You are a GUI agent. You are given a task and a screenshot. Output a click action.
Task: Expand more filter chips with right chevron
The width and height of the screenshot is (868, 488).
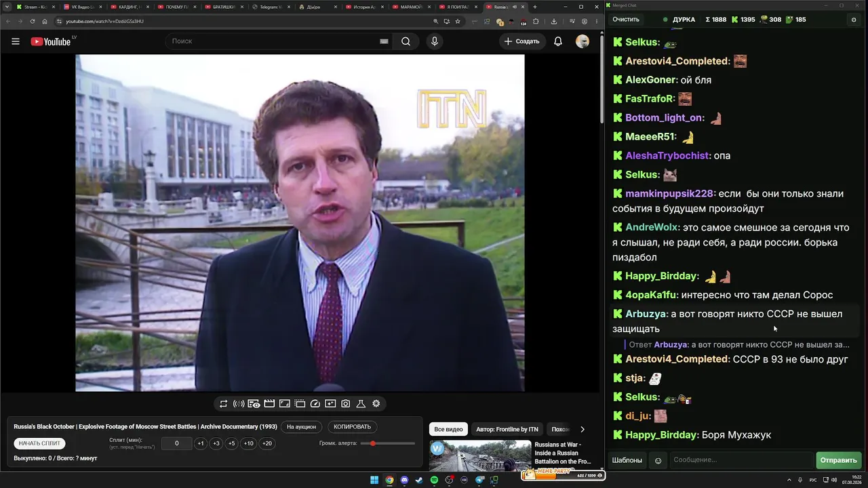point(582,429)
